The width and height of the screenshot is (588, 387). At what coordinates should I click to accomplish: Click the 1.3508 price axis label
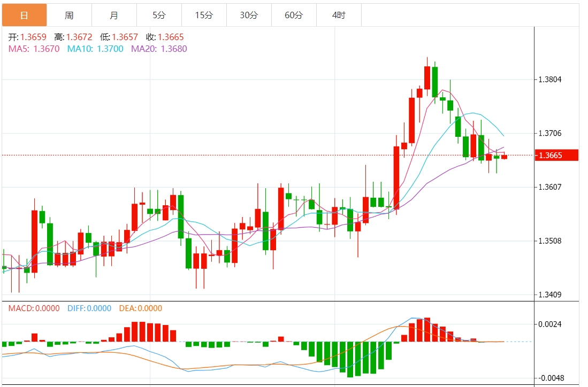[550, 241]
